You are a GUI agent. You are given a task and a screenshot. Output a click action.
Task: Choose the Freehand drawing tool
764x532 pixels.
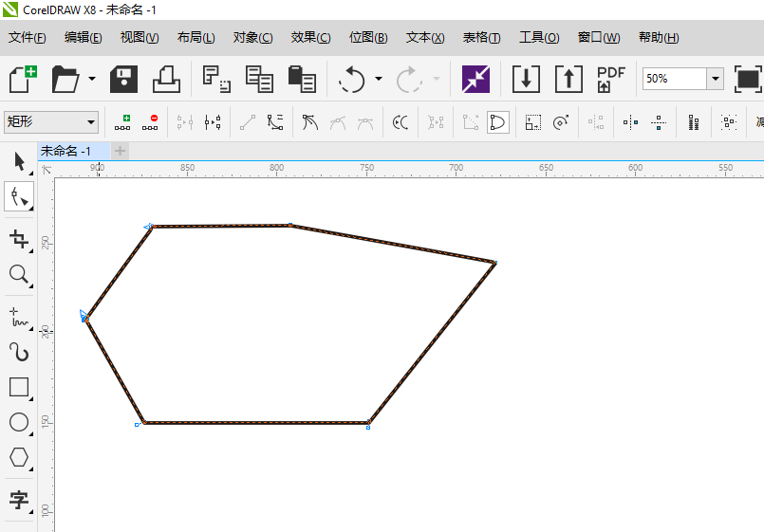coord(19,316)
